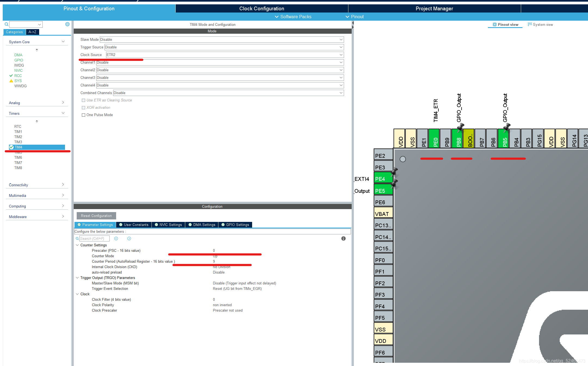The image size is (588, 366).
Task: Click the Clock Prescaler value
Action: (x=228, y=310)
